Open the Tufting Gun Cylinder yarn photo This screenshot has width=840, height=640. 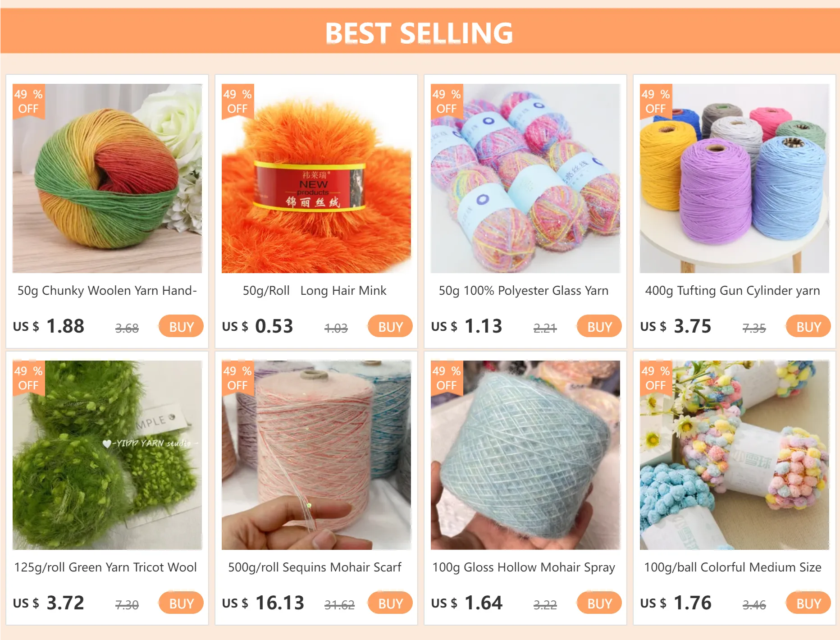point(735,178)
